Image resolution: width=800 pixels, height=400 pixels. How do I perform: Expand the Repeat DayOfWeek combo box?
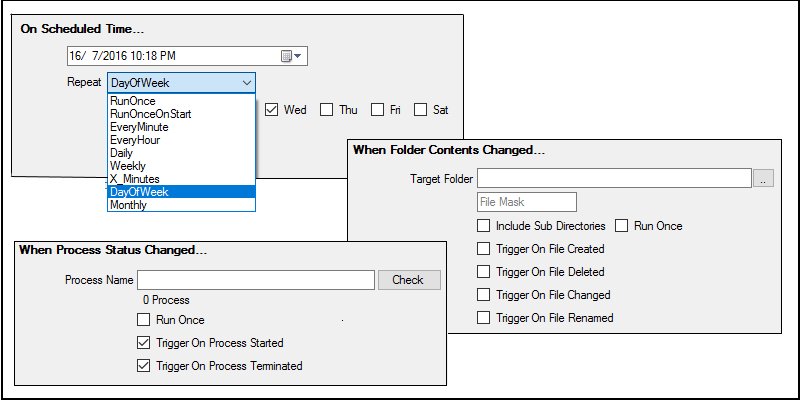181,83
